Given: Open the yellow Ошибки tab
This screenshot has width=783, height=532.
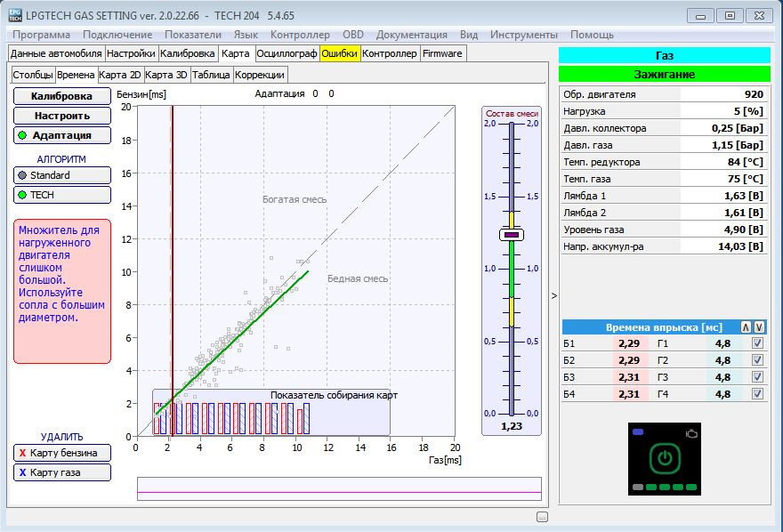Looking at the screenshot, I should (x=339, y=53).
